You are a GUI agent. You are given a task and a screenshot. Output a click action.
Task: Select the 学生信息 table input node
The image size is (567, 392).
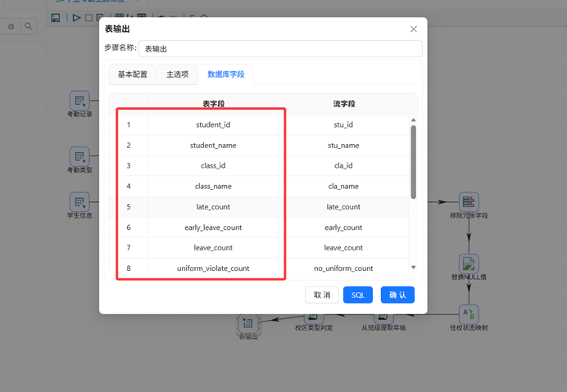pyautogui.click(x=79, y=202)
